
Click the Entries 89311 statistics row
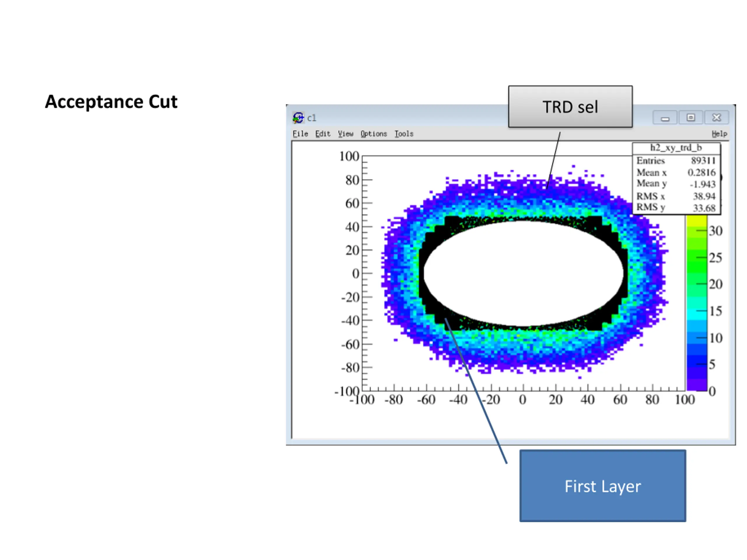click(x=676, y=160)
